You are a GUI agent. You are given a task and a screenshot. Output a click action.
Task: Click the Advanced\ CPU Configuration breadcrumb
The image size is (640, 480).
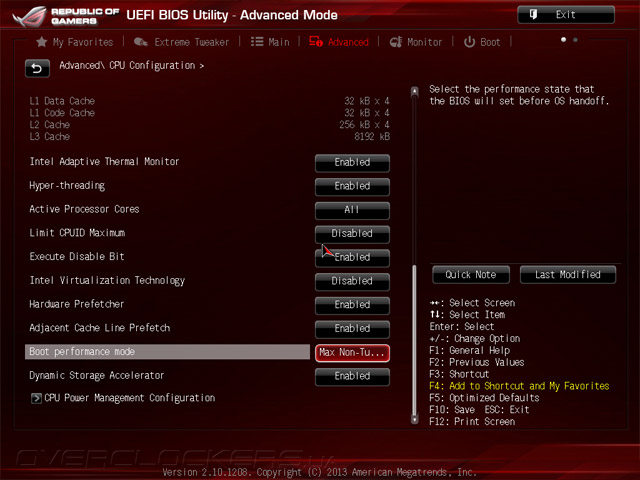(x=131, y=65)
